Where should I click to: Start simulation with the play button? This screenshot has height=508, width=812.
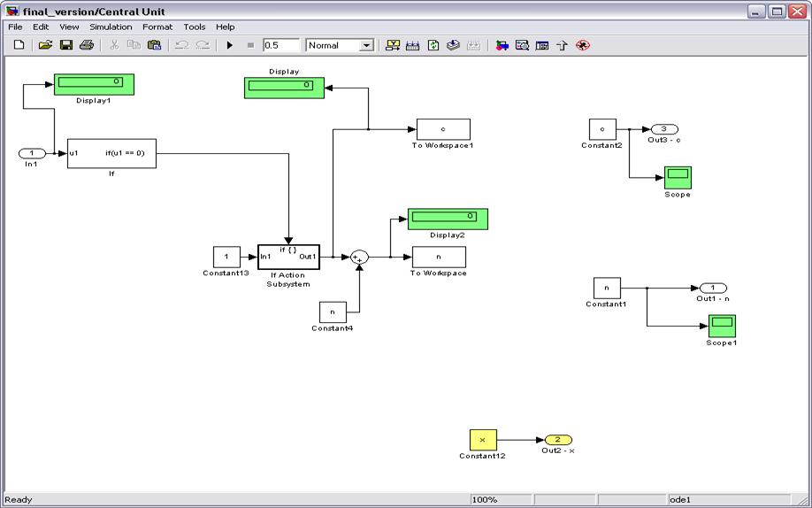230,46
